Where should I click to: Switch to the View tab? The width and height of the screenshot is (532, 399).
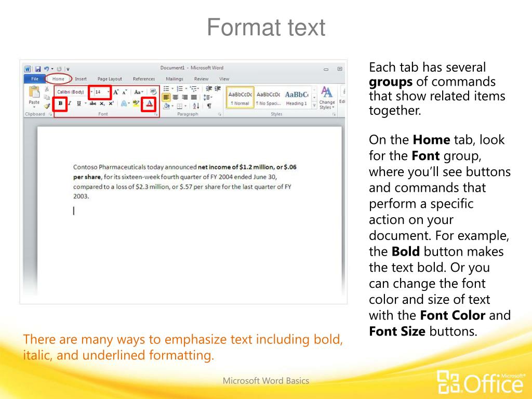pos(224,79)
